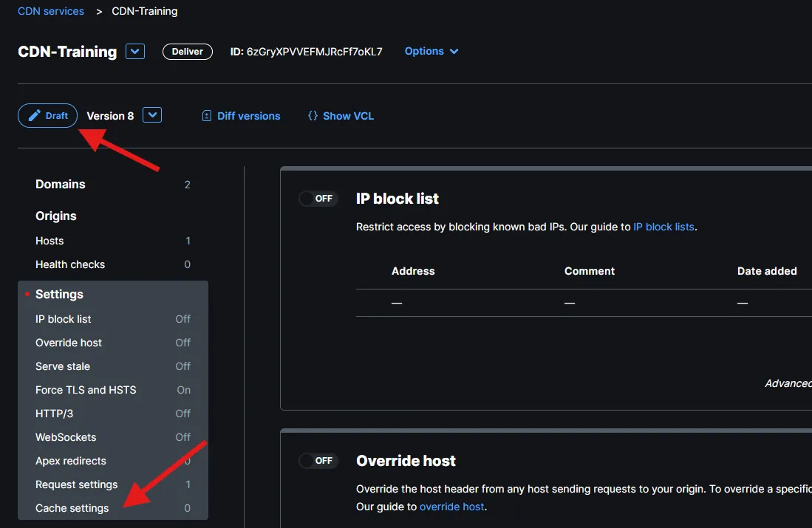
Task: Follow the override host guide link
Action: coord(451,507)
